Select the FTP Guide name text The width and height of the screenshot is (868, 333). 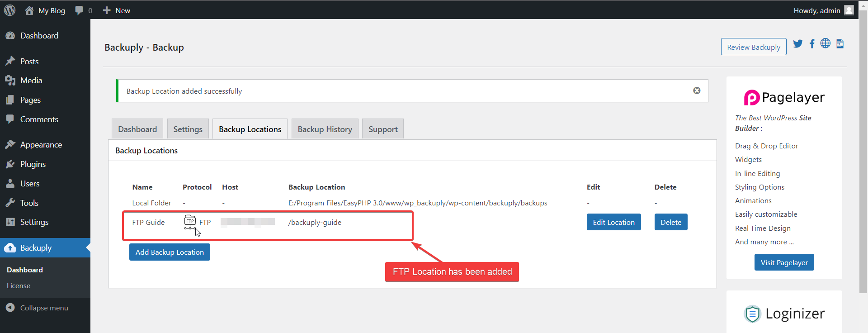click(x=148, y=222)
